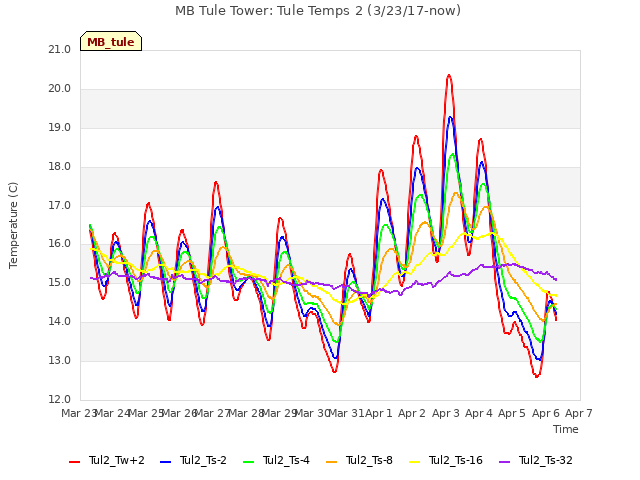Click the red curve's Mar 27 peak
This screenshot has height=480, width=640.
(x=216, y=182)
